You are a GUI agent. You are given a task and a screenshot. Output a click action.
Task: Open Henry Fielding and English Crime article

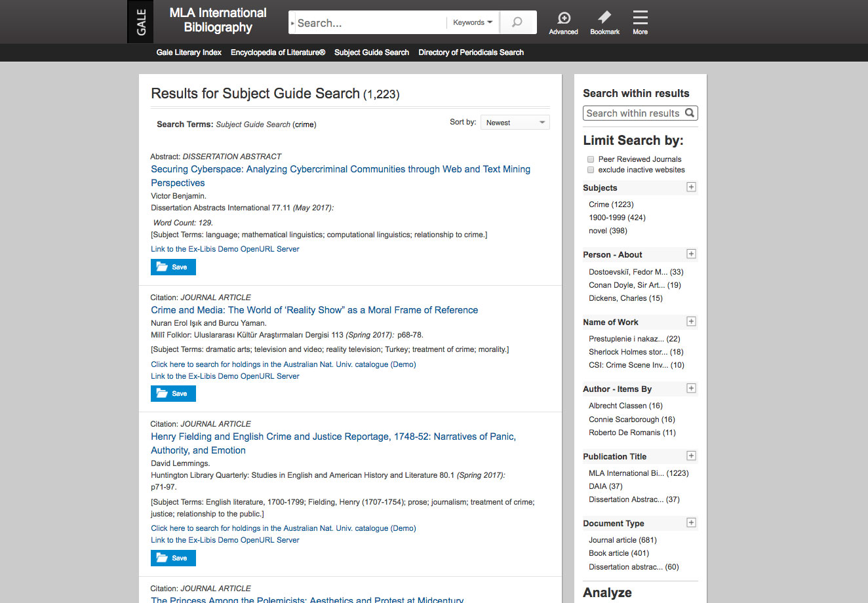click(x=333, y=443)
